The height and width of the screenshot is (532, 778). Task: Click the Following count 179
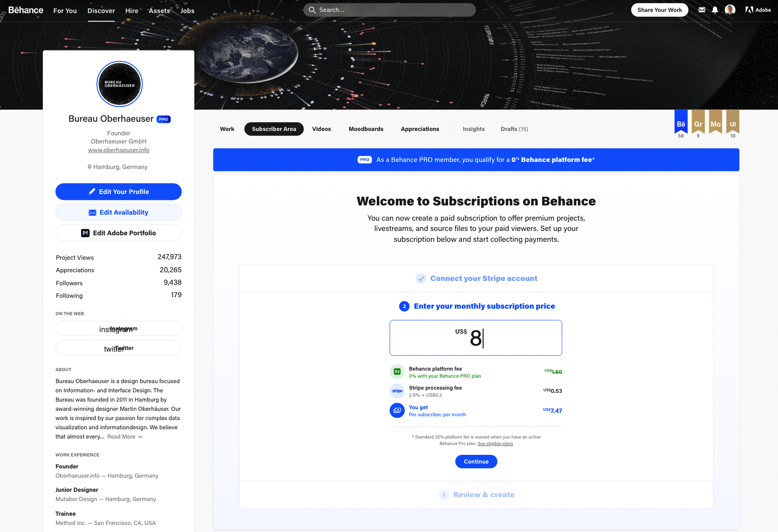point(176,295)
